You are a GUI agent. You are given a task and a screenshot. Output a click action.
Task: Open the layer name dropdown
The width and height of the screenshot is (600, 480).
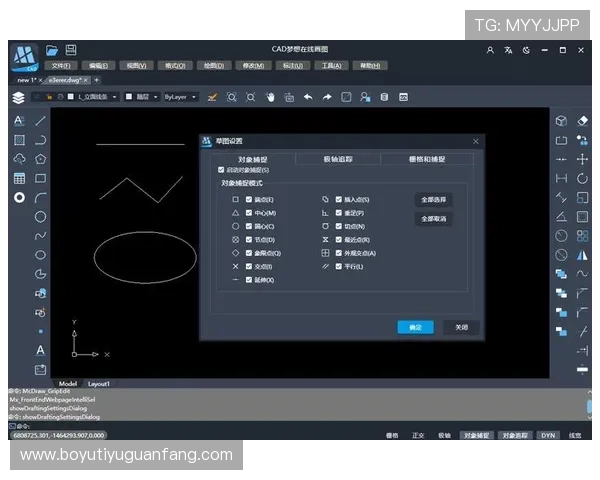[x=75, y=97]
